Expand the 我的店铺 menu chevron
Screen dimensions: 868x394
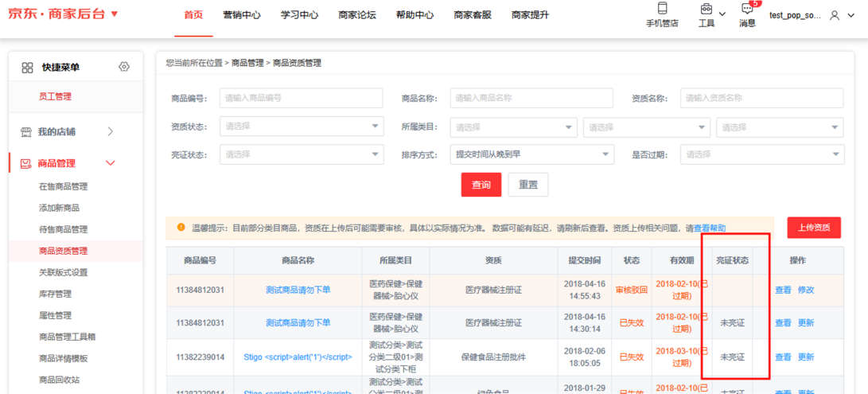point(110,132)
